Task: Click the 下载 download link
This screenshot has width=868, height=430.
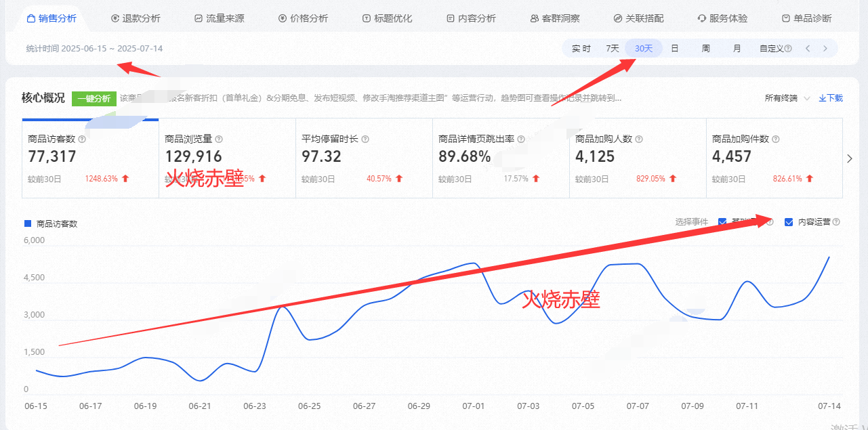Action: coord(831,98)
